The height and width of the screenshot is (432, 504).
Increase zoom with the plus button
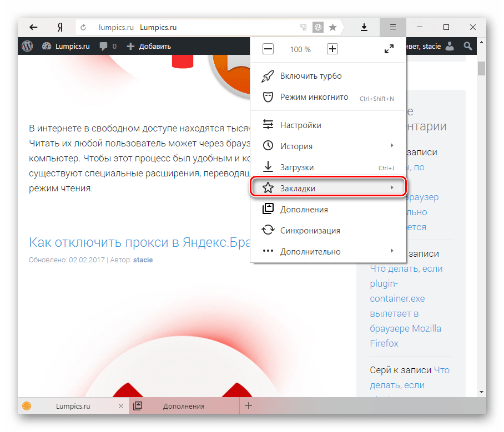tap(332, 49)
